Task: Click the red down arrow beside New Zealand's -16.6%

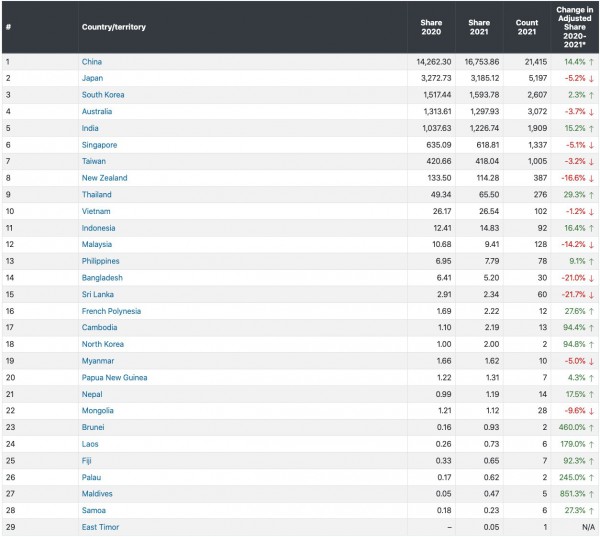Action: click(591, 178)
